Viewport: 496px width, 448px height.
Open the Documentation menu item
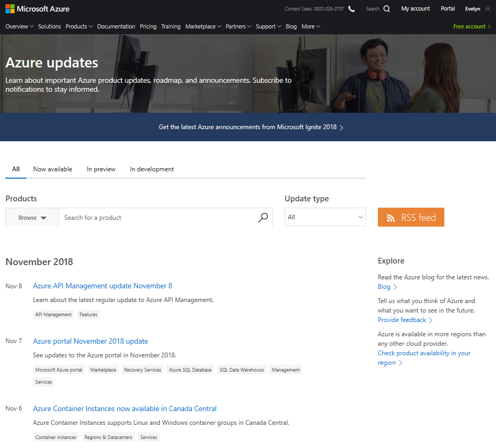click(x=116, y=26)
